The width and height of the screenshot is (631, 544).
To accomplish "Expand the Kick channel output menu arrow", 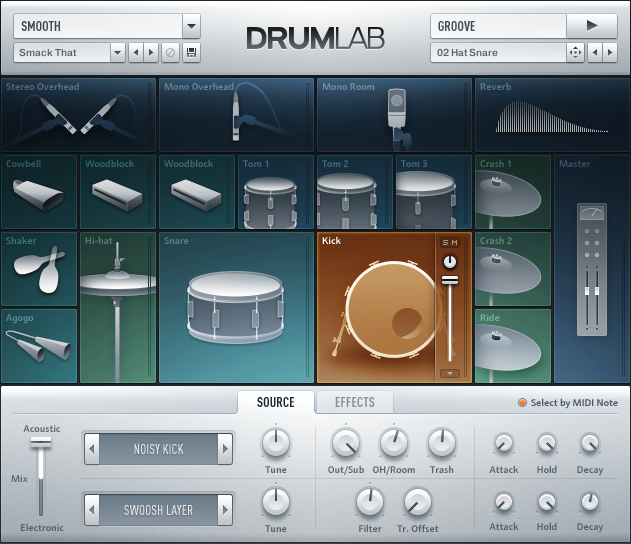I will click(449, 373).
